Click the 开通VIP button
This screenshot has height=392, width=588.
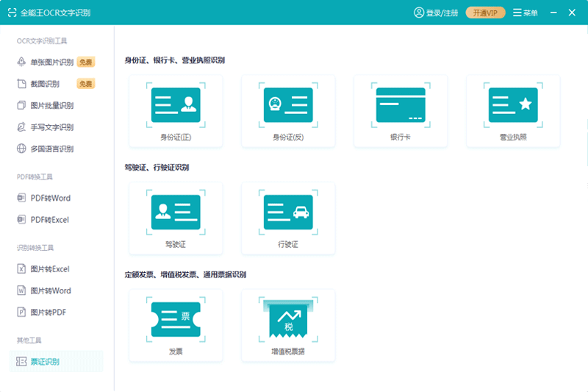485,13
